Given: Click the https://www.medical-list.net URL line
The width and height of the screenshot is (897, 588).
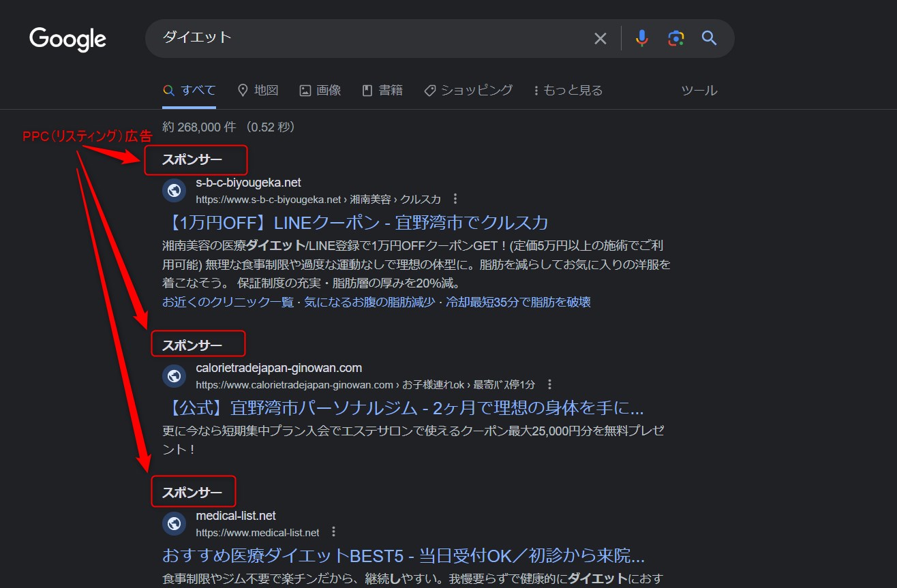Looking at the screenshot, I should point(258,532).
